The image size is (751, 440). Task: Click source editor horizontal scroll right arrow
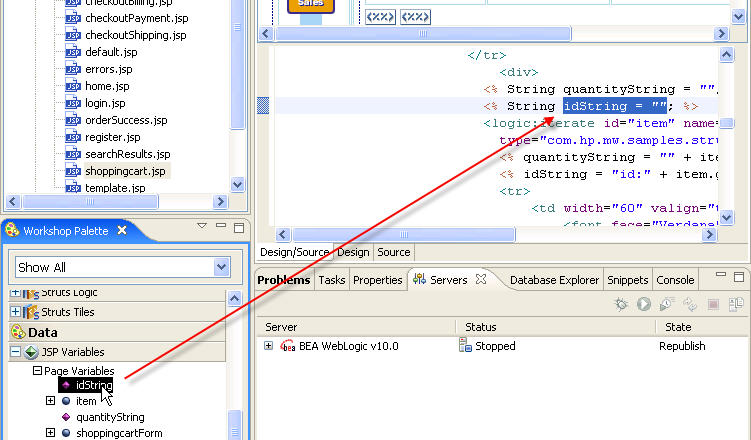point(709,235)
